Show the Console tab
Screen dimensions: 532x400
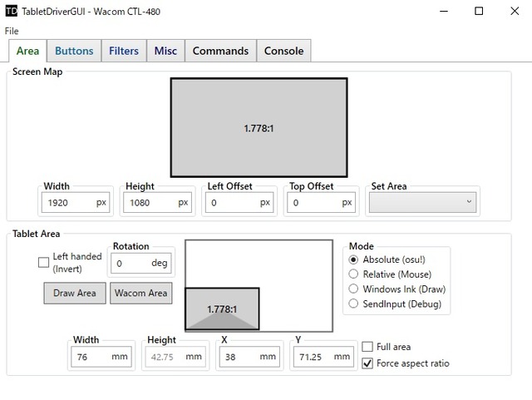tap(284, 51)
